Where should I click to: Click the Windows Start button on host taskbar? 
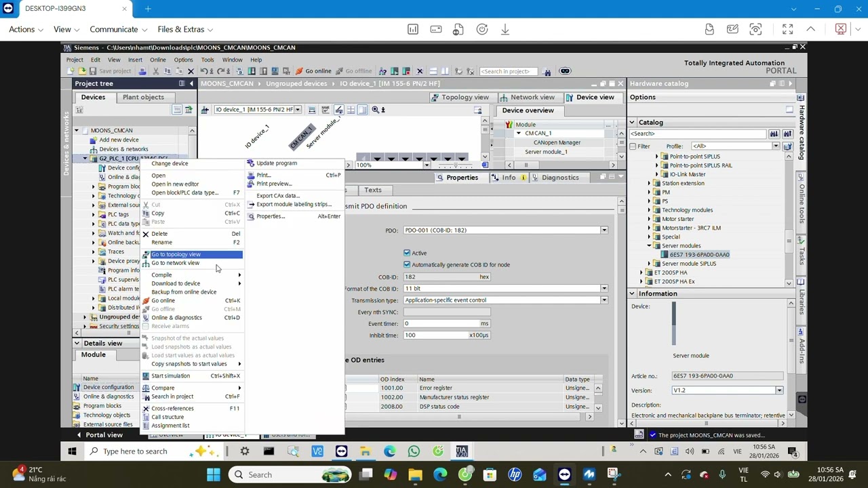(213, 474)
